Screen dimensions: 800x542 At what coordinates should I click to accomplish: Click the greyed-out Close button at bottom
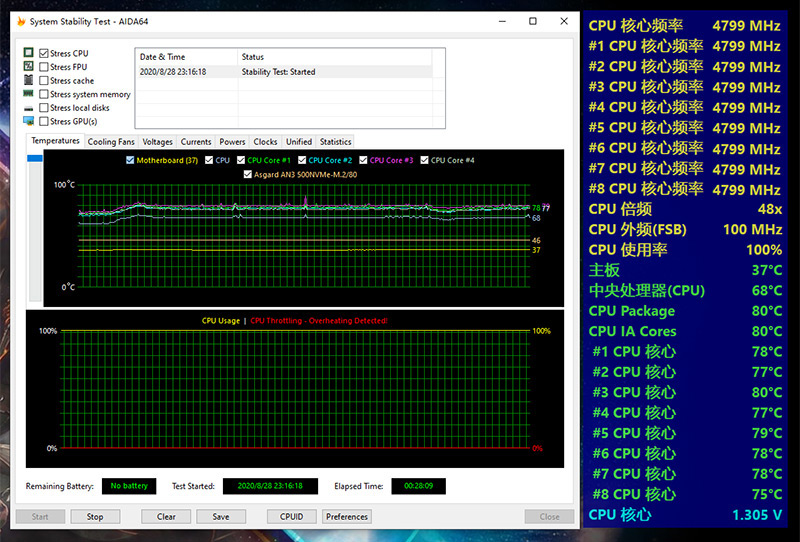point(549,516)
